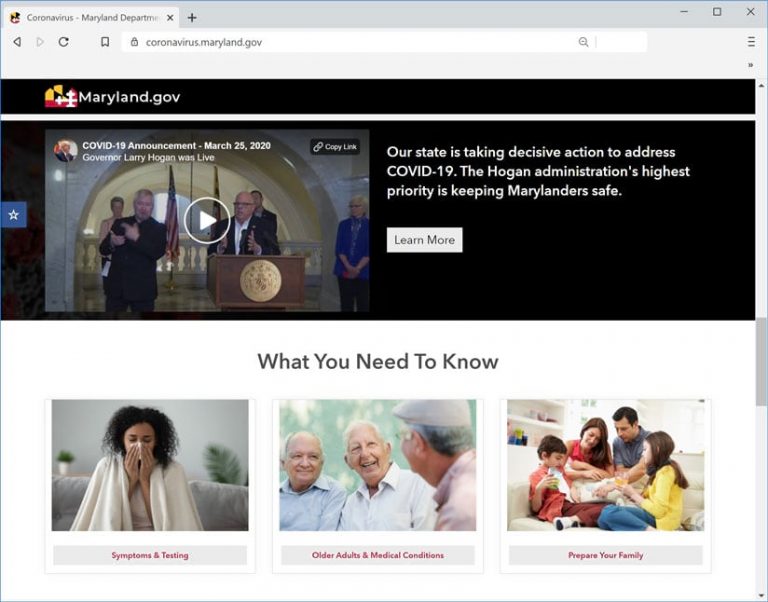Click the Learn More button
The height and width of the screenshot is (602, 768).
point(425,240)
